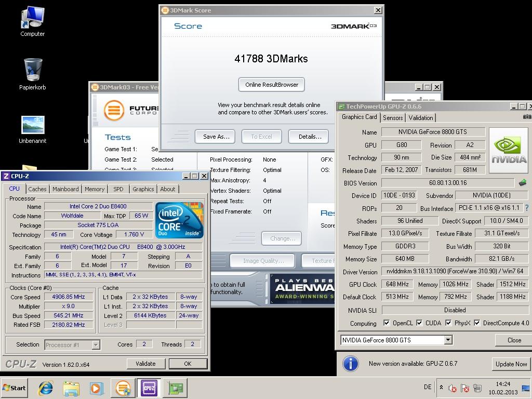Toggle the CUDA checkbox
The height and width of the screenshot is (399, 532).
coord(419,323)
